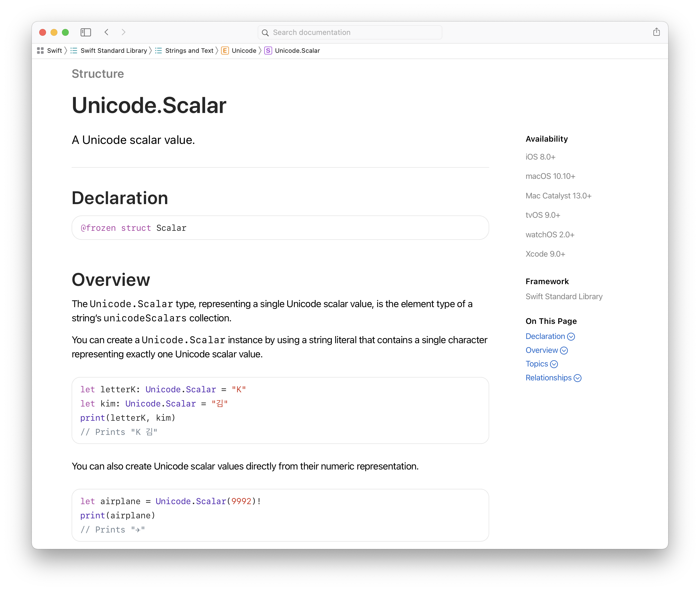Jump to Declaration section link
This screenshot has width=700, height=591.
545,336
